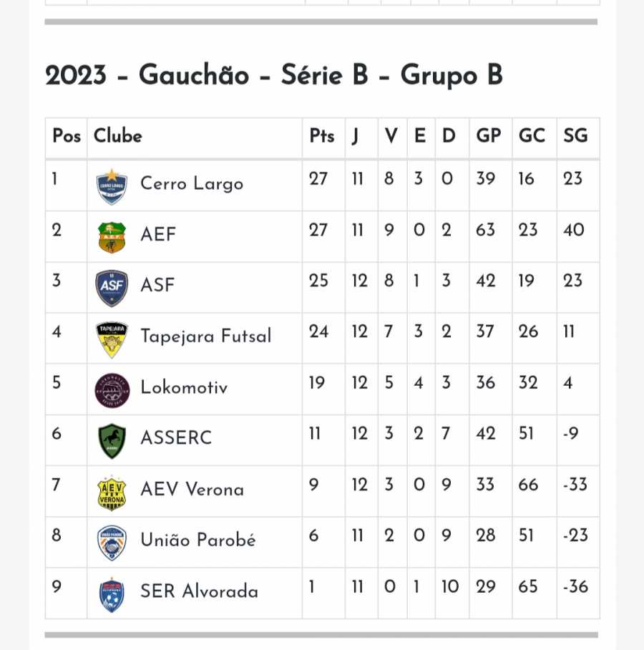
Task: Click the ASSERC horse shield logo
Action: pos(112,441)
